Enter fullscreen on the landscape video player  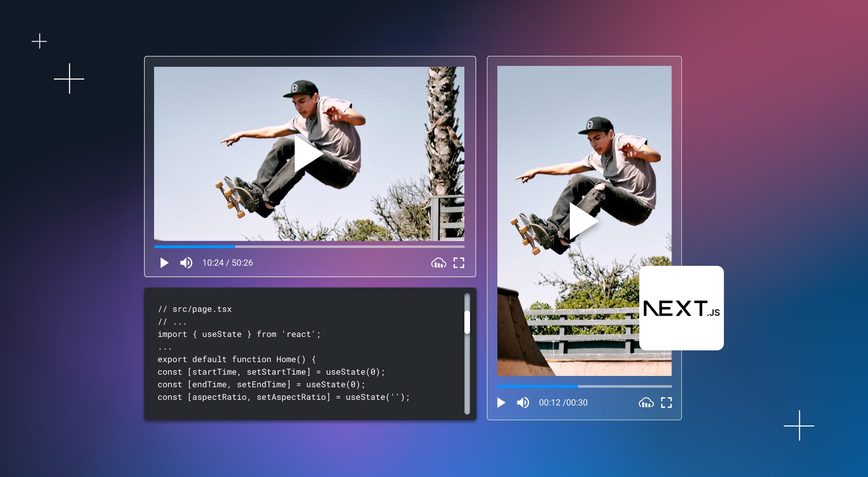coord(459,263)
